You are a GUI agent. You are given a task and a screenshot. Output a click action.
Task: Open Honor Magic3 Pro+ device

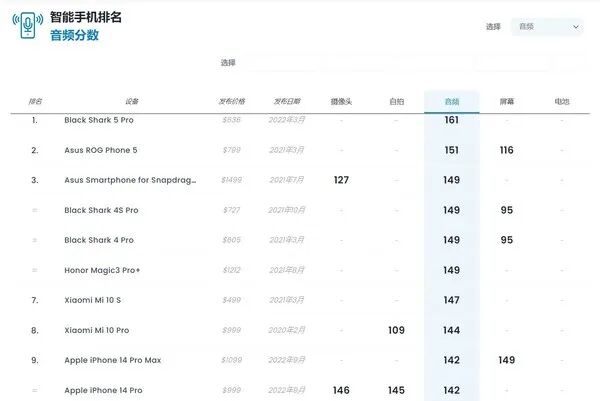[102, 270]
